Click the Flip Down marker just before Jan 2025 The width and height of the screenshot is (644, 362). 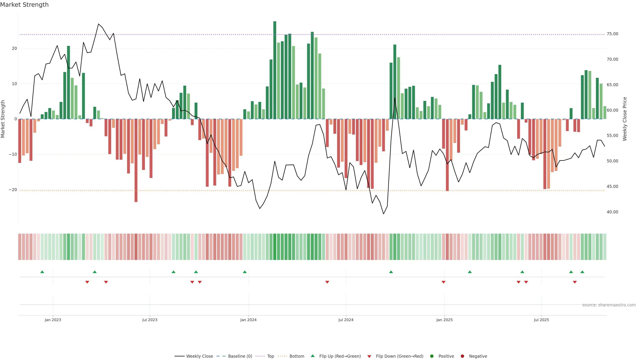(x=443, y=282)
